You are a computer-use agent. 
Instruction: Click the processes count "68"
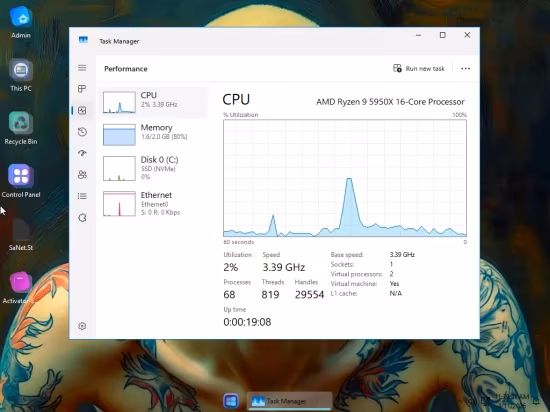pyautogui.click(x=229, y=295)
